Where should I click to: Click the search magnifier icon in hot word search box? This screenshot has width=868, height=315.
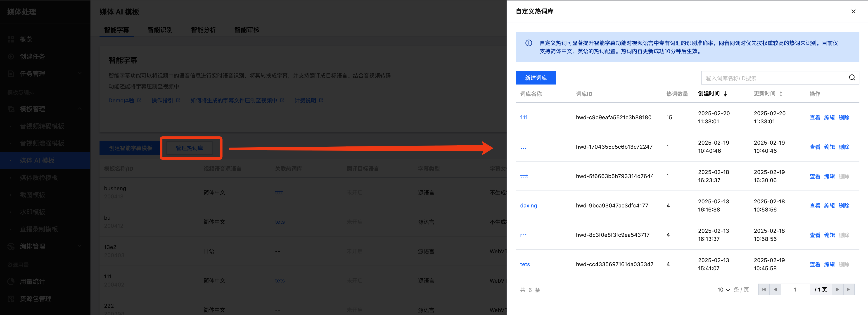(852, 78)
